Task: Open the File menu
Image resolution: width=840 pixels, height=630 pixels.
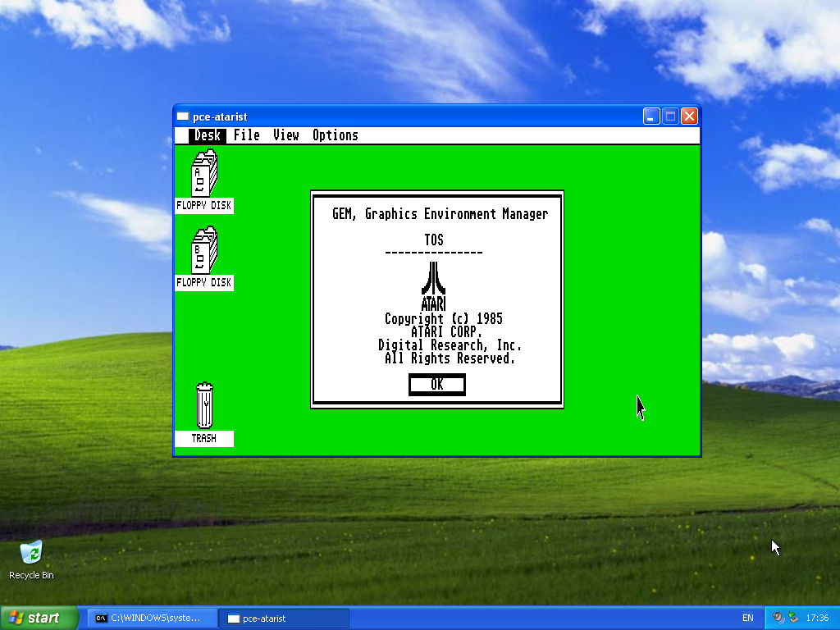Action: tap(246, 135)
